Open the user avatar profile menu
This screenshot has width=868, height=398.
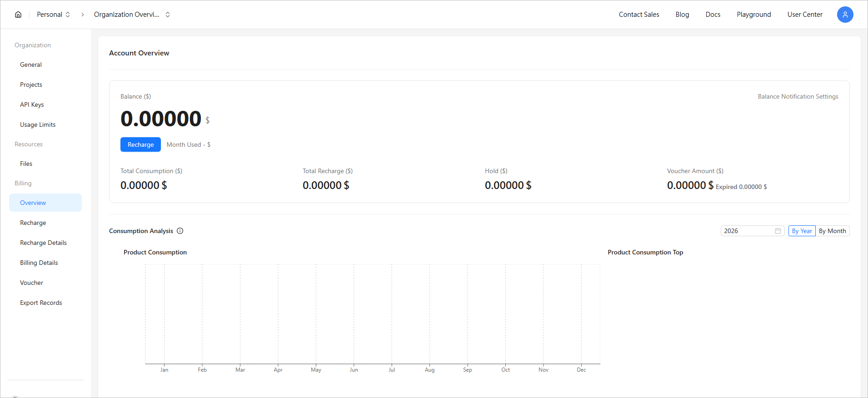click(x=845, y=15)
